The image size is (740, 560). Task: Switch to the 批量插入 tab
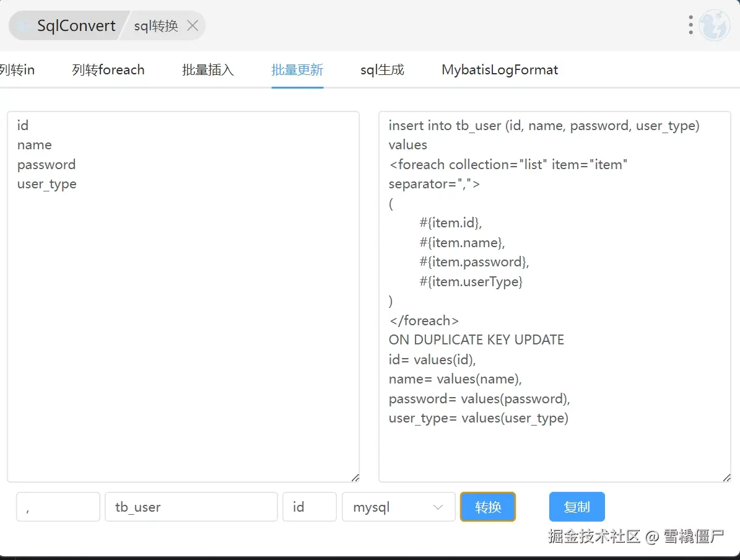coord(208,70)
